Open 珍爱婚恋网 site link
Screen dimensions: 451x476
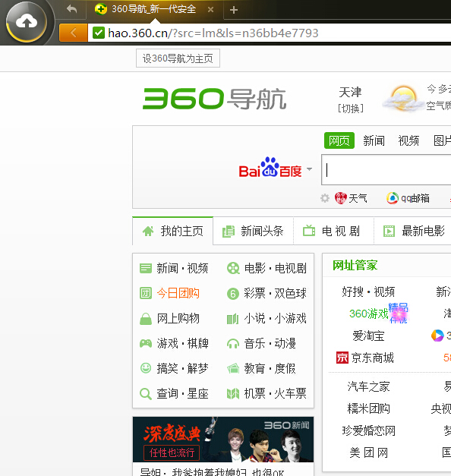(x=368, y=430)
